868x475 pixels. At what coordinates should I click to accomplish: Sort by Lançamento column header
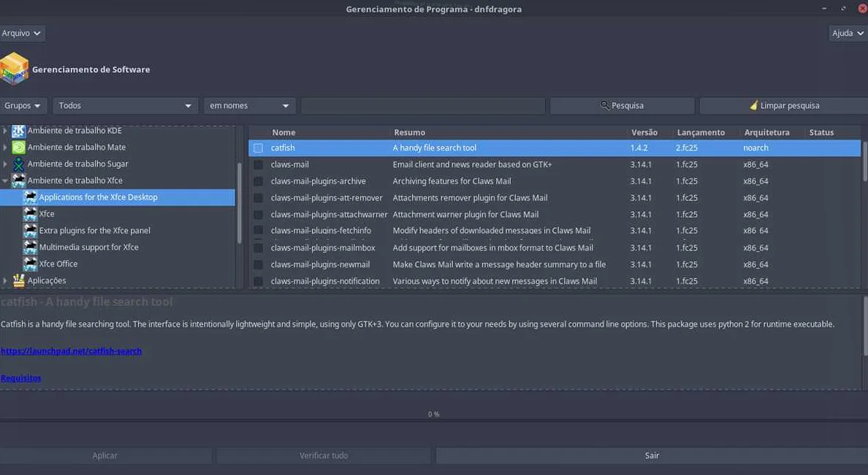tap(701, 132)
